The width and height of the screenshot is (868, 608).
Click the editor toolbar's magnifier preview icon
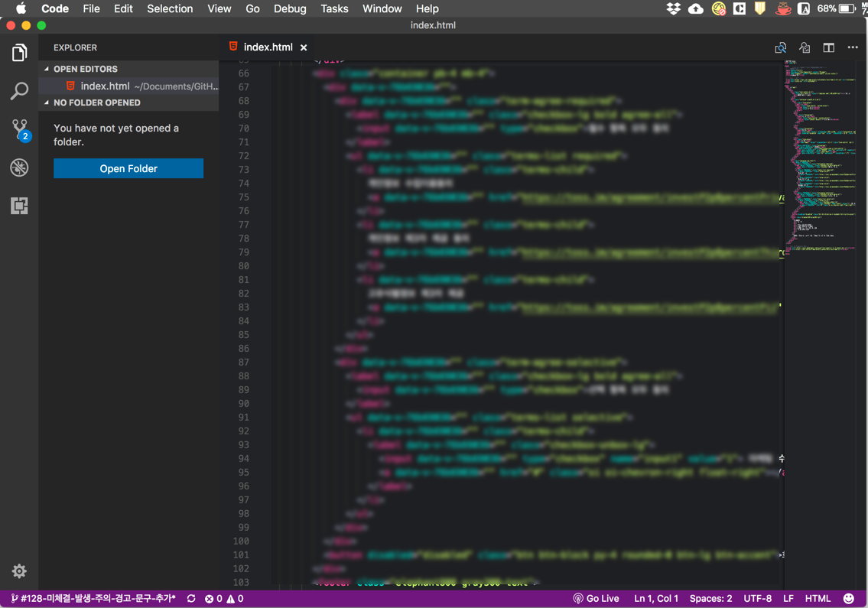(x=781, y=47)
